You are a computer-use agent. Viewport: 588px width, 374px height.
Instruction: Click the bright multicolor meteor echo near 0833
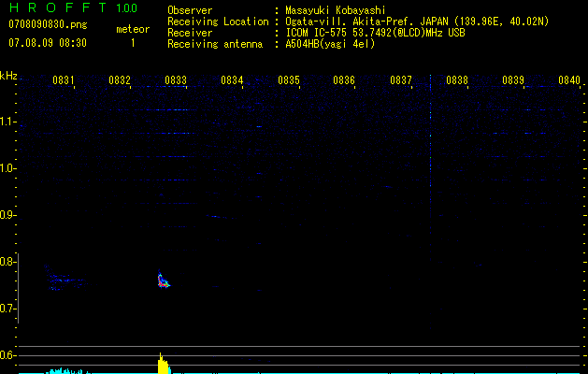coord(163,280)
